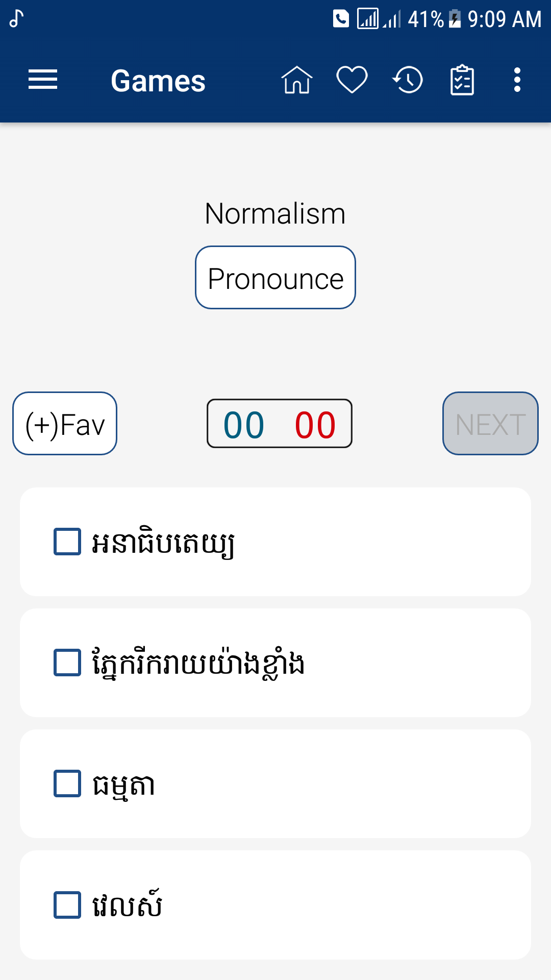Open the clipboard checklist icon
The height and width of the screenshot is (980, 551).
tap(462, 80)
